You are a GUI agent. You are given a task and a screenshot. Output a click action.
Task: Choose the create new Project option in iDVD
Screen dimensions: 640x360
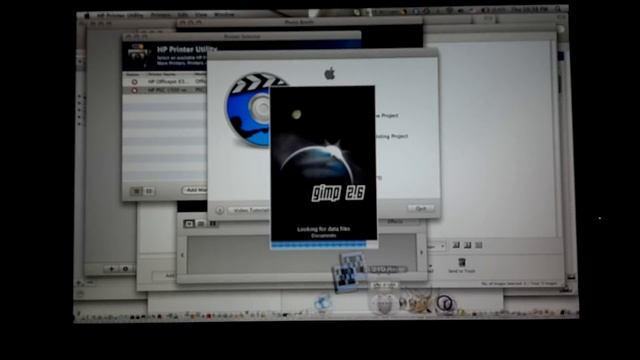[386, 116]
